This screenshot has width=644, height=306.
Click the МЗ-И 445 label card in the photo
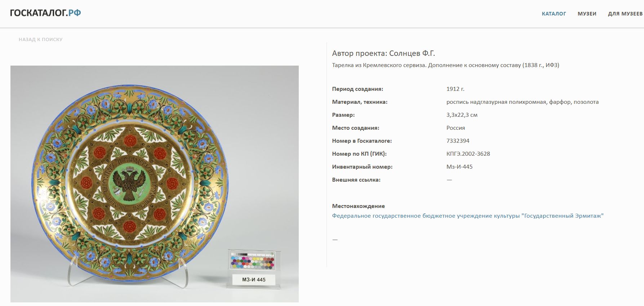point(254,280)
